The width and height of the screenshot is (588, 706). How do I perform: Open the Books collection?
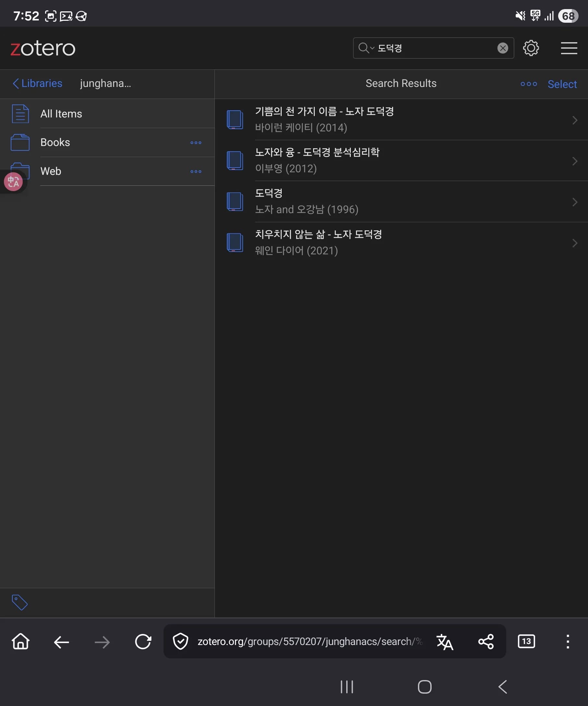[55, 142]
